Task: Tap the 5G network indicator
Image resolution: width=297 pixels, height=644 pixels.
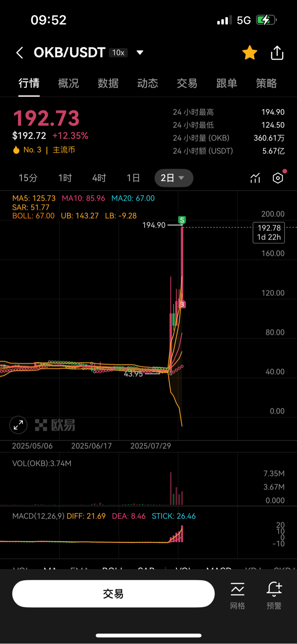Action: [244, 20]
